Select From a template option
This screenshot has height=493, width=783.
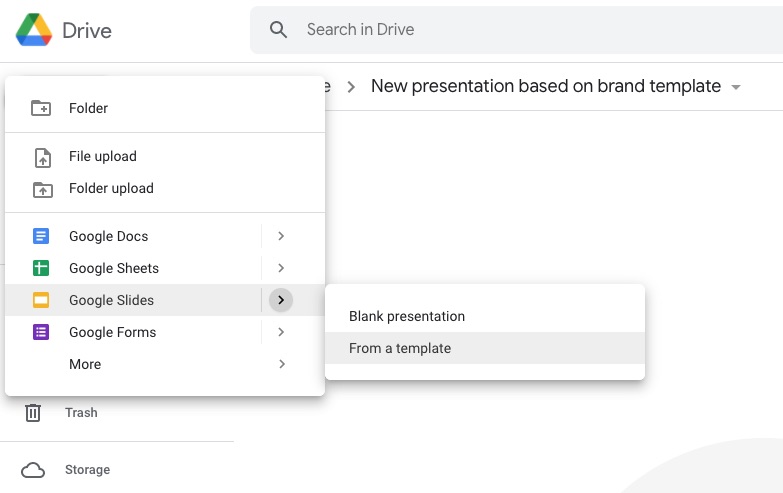pos(485,348)
